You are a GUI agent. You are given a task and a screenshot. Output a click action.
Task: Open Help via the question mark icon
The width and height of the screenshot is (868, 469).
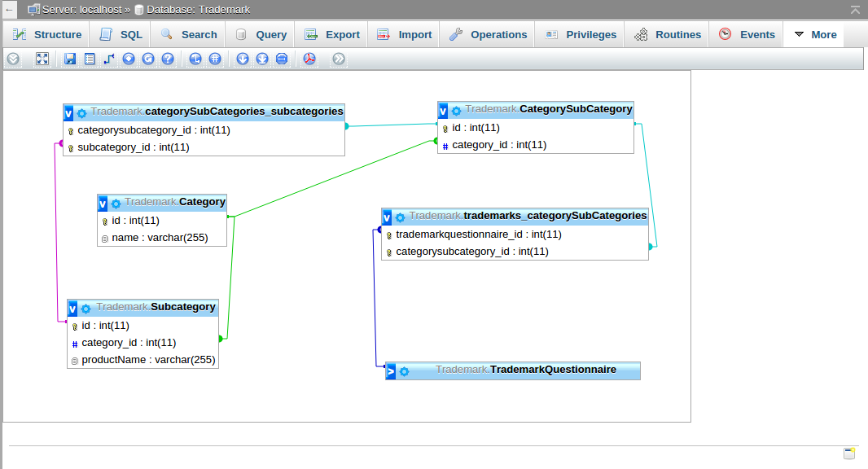[x=168, y=59]
